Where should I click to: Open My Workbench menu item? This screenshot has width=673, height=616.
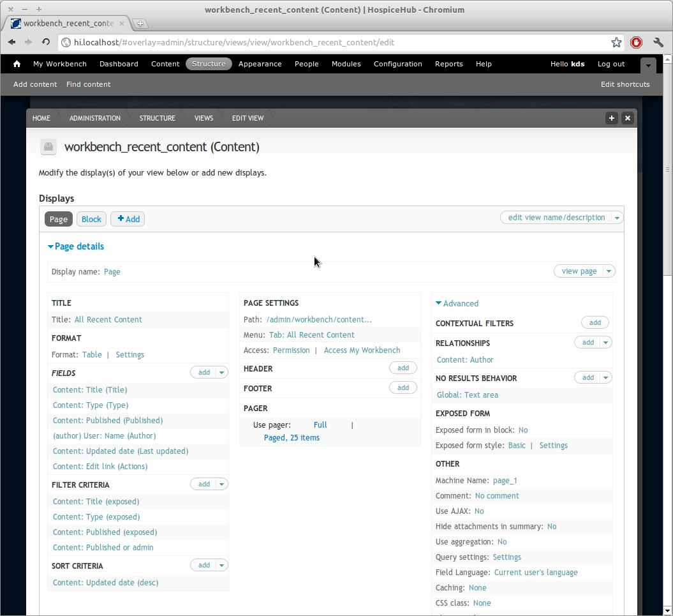point(60,64)
